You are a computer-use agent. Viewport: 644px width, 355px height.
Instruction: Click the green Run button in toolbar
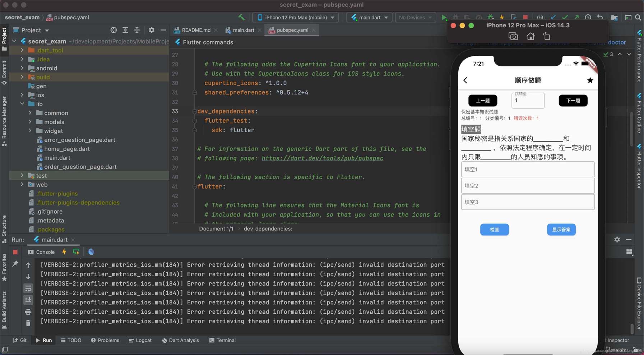click(x=444, y=17)
